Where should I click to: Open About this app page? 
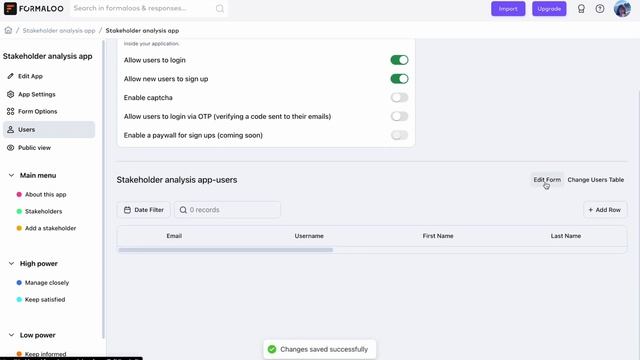[x=45, y=194]
